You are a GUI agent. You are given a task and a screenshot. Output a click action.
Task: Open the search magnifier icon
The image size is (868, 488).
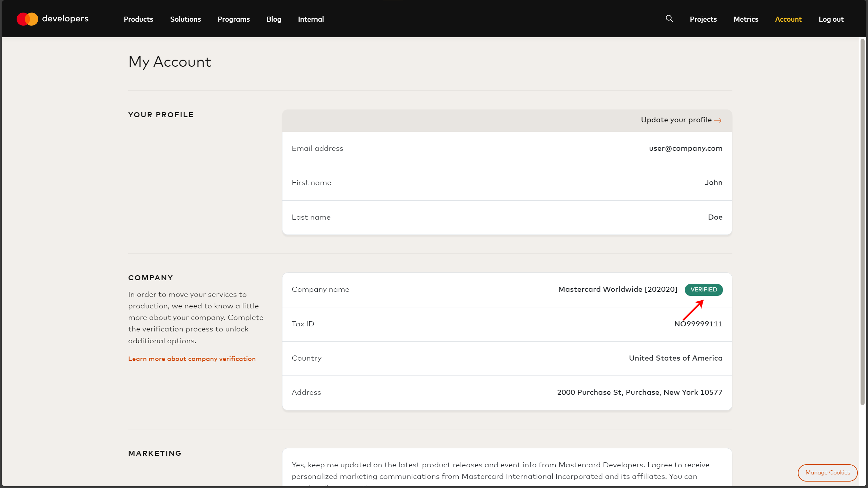tap(669, 19)
